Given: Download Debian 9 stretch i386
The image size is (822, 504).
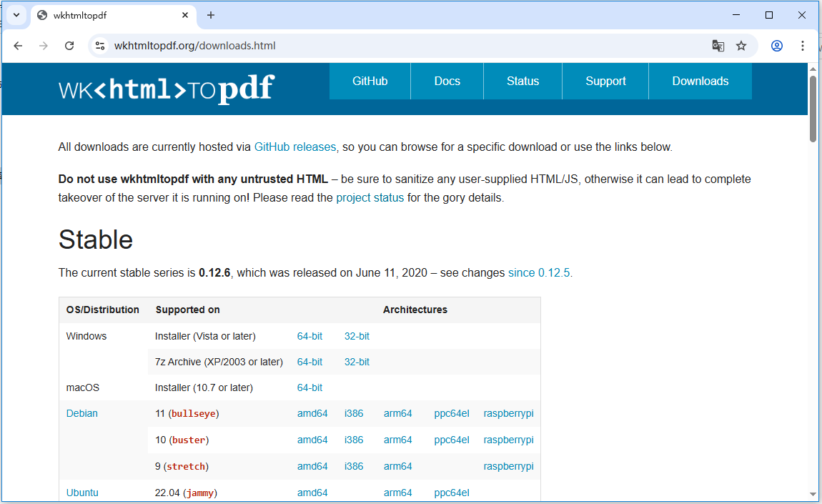Looking at the screenshot, I should tap(354, 466).
